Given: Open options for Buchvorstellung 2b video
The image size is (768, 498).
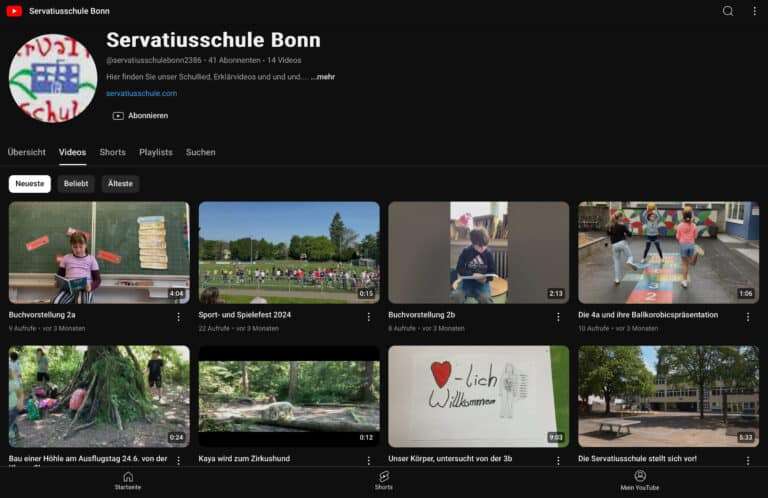Looking at the screenshot, I should pyautogui.click(x=558, y=317).
